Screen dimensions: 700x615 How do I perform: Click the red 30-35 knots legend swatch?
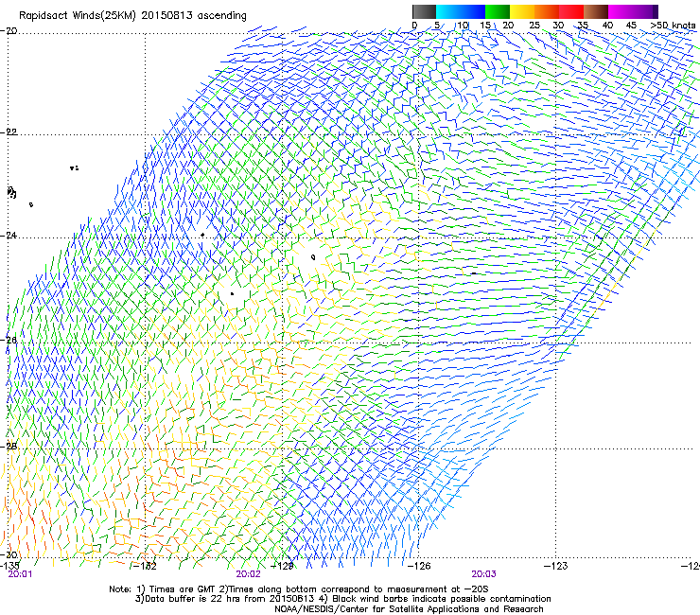point(571,11)
